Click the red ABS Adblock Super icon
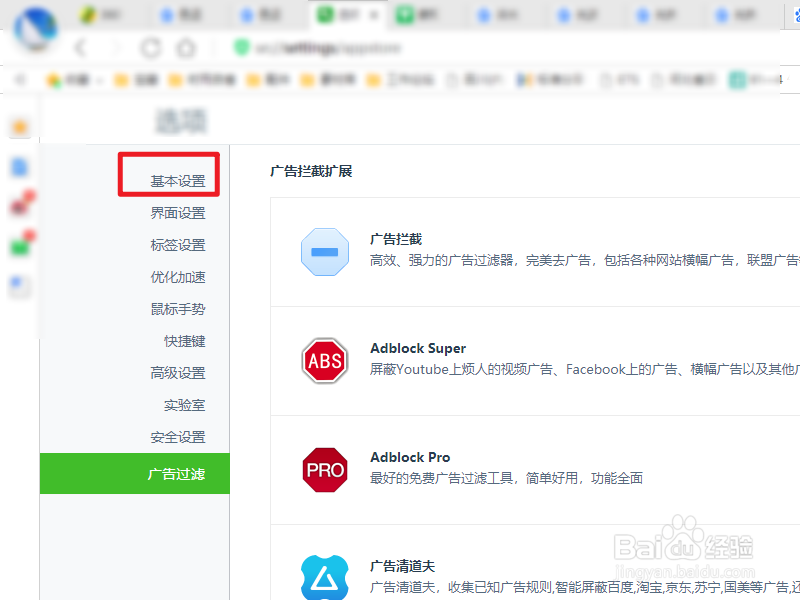This screenshot has width=800, height=600. pos(325,361)
